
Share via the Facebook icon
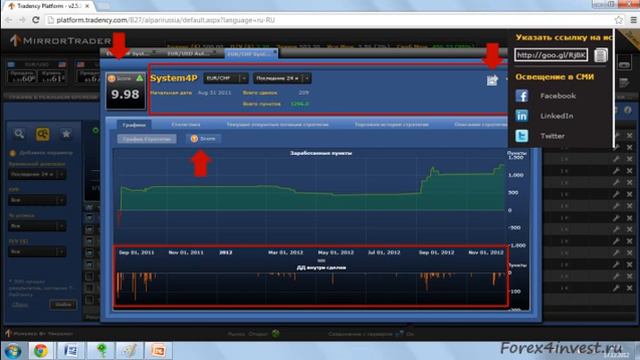point(522,96)
